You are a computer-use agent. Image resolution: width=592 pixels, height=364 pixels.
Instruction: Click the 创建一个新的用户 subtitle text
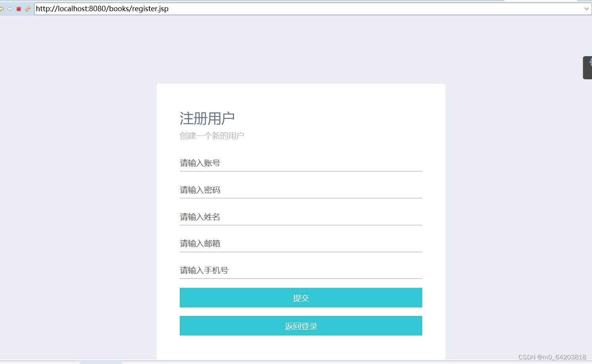click(212, 136)
